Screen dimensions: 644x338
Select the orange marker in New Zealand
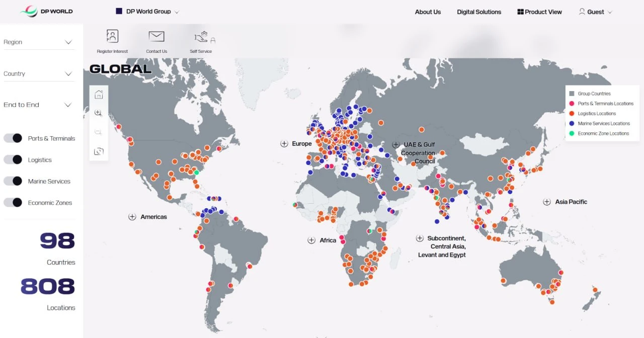click(595, 290)
